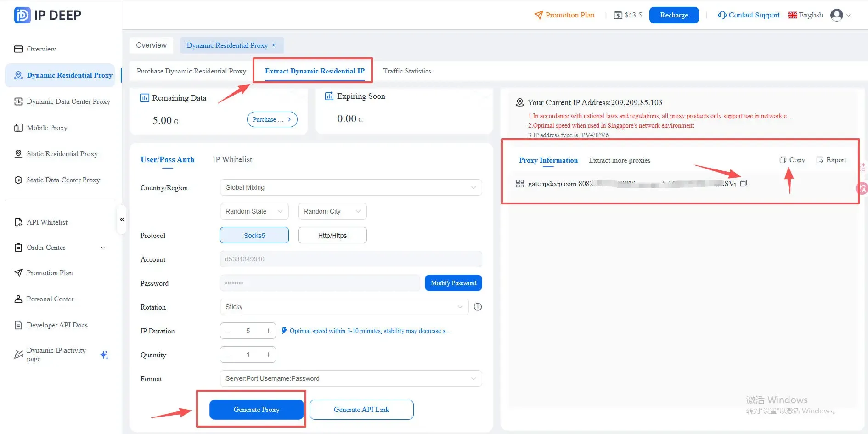The width and height of the screenshot is (868, 434).
Task: Collapse the sidebar with the double-chevron icon
Action: [x=122, y=220]
